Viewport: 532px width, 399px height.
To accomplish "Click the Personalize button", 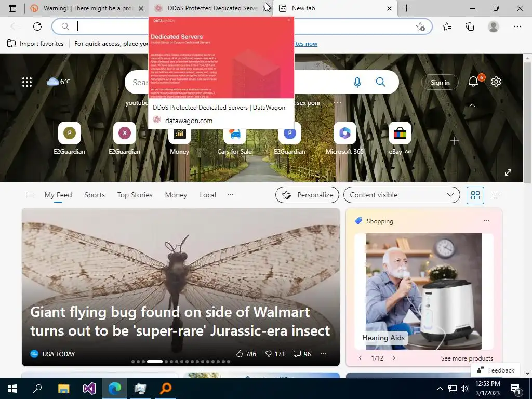I will click(307, 195).
